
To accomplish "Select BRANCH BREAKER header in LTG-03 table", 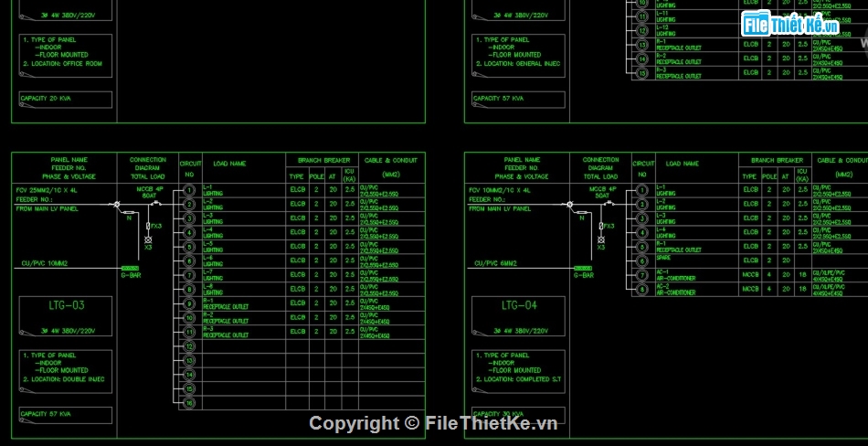I will 323,160.
